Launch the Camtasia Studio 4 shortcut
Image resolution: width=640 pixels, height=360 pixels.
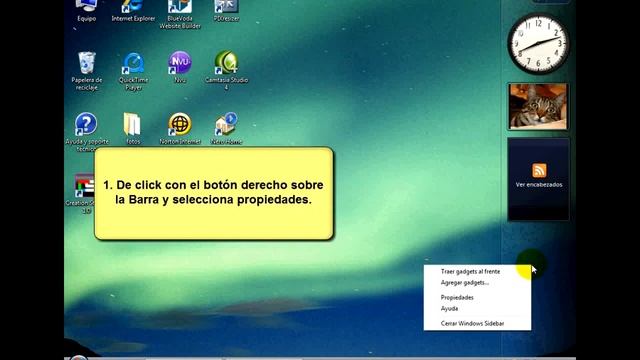(x=227, y=70)
